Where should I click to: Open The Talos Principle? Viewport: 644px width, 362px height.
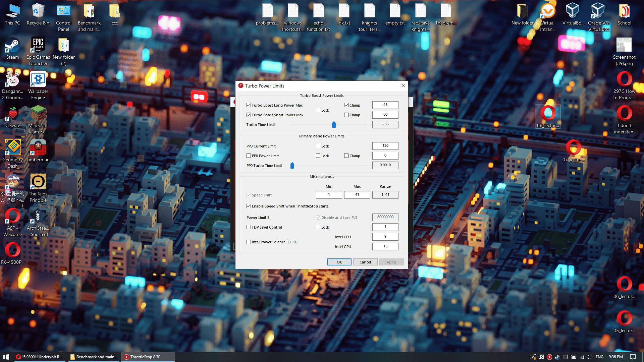pos(38,182)
